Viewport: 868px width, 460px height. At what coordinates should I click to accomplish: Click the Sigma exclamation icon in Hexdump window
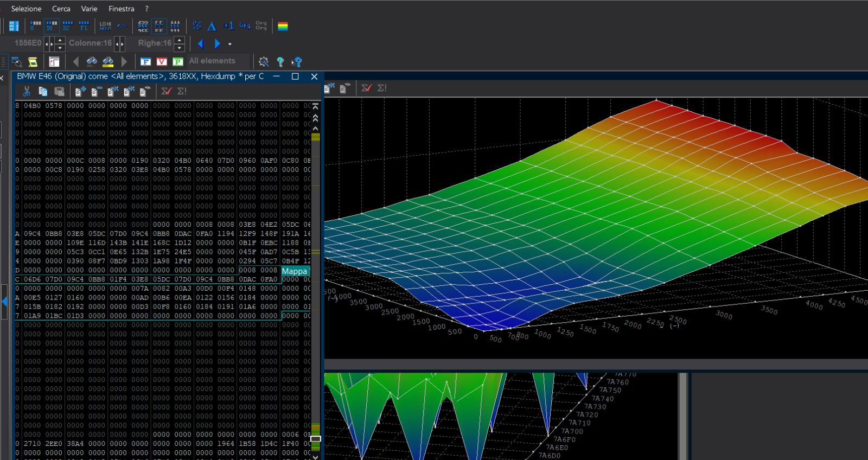(x=182, y=91)
